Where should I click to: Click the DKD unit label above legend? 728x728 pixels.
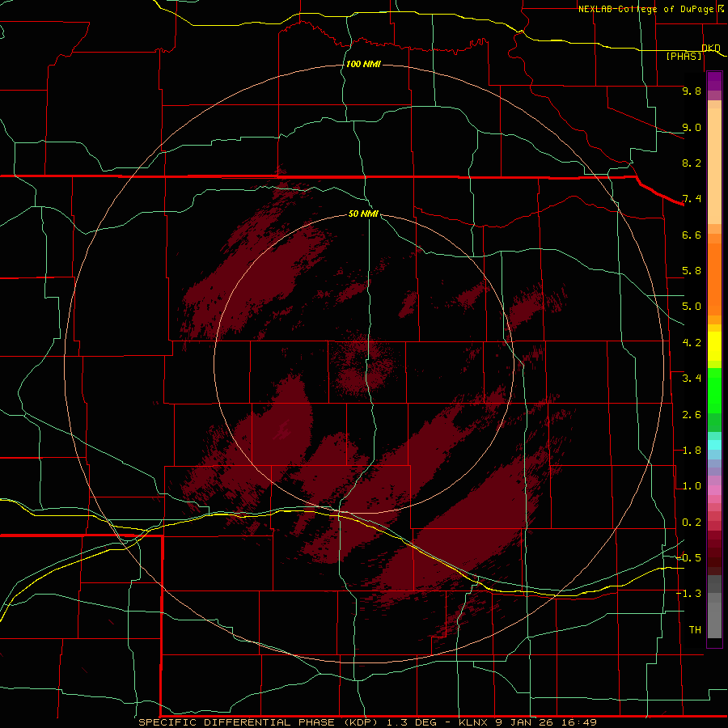tap(711, 48)
